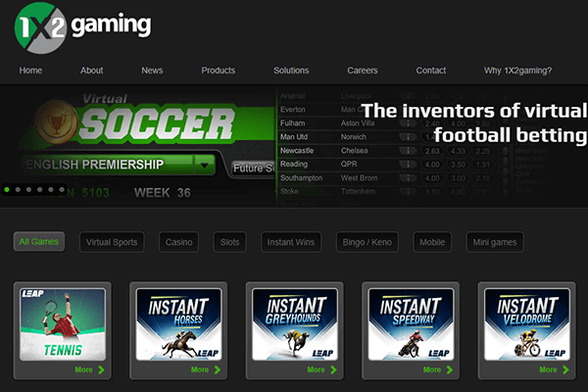588x392 pixels.
Task: Click More link under Instant Horses
Action: (x=200, y=369)
